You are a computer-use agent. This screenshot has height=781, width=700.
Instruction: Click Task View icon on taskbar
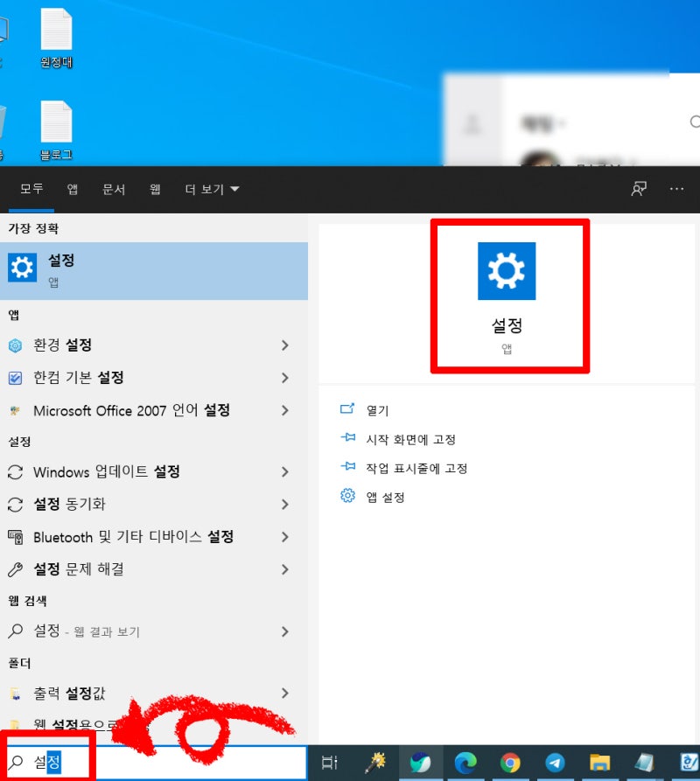[329, 763]
